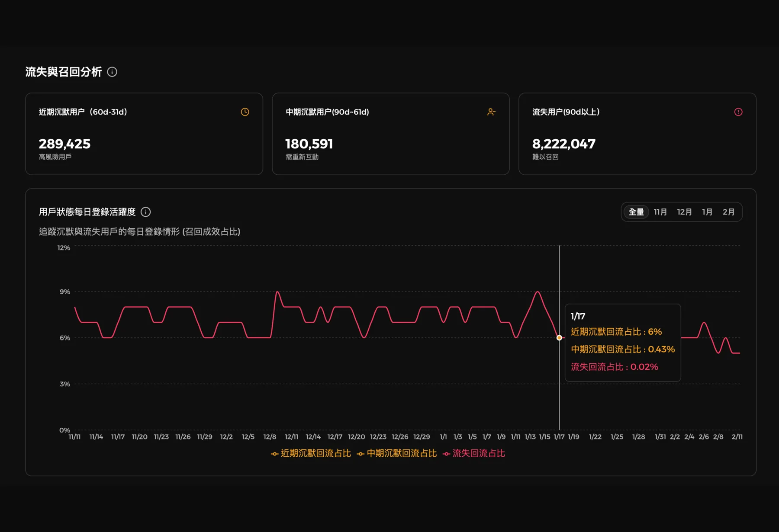Click y-axis label 12%
The image size is (779, 532).
[64, 248]
